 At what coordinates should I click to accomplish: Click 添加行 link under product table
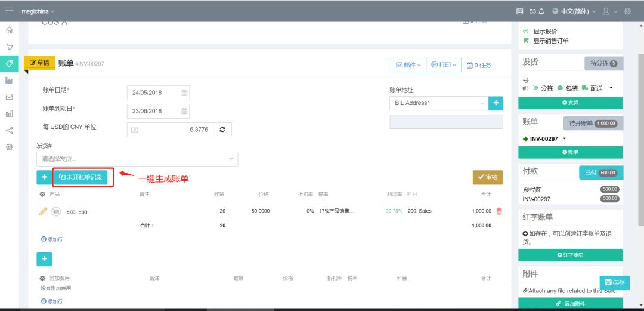point(52,239)
